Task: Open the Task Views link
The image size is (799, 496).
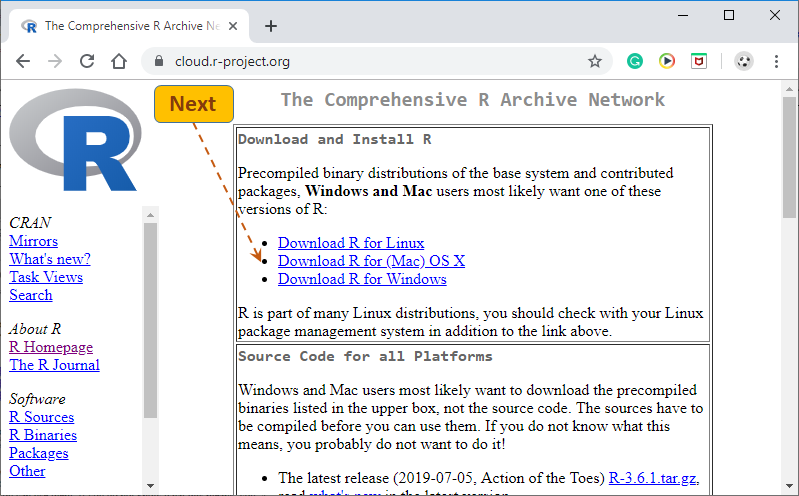Action: [46, 277]
